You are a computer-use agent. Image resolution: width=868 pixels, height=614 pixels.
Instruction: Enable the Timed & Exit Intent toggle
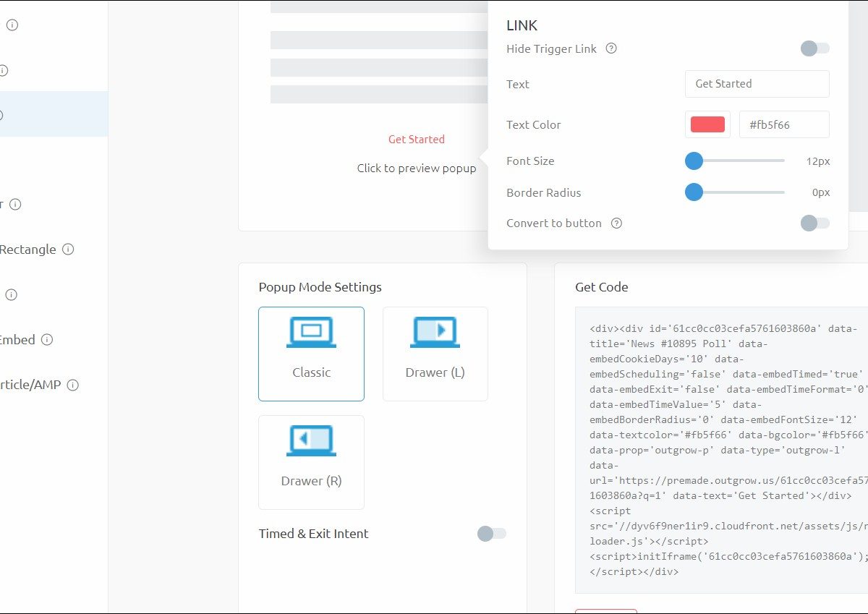click(x=492, y=534)
